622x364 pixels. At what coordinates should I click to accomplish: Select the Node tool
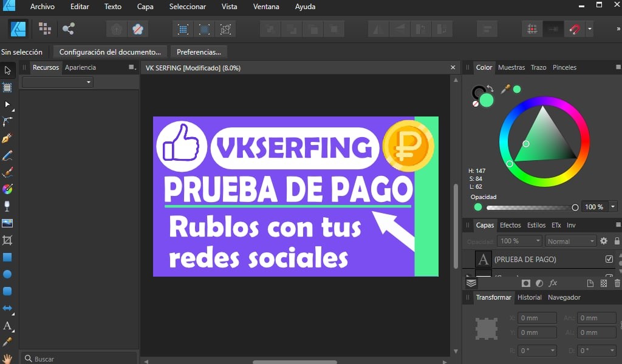coord(7,104)
